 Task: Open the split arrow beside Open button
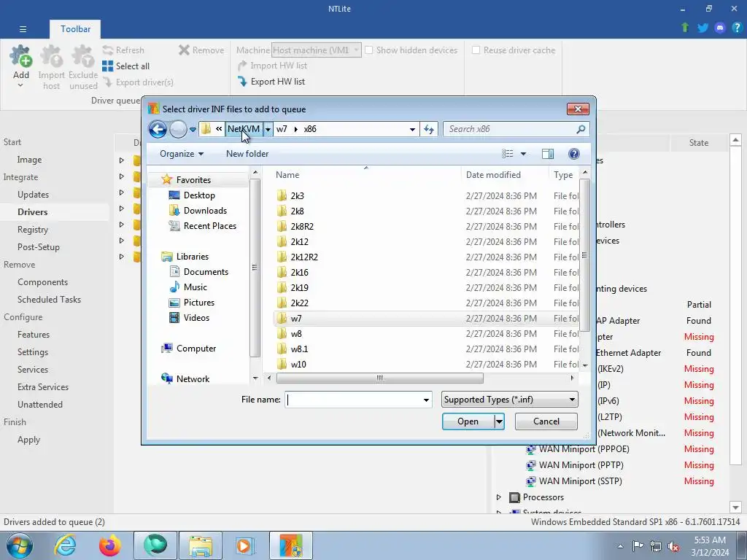[x=499, y=421]
